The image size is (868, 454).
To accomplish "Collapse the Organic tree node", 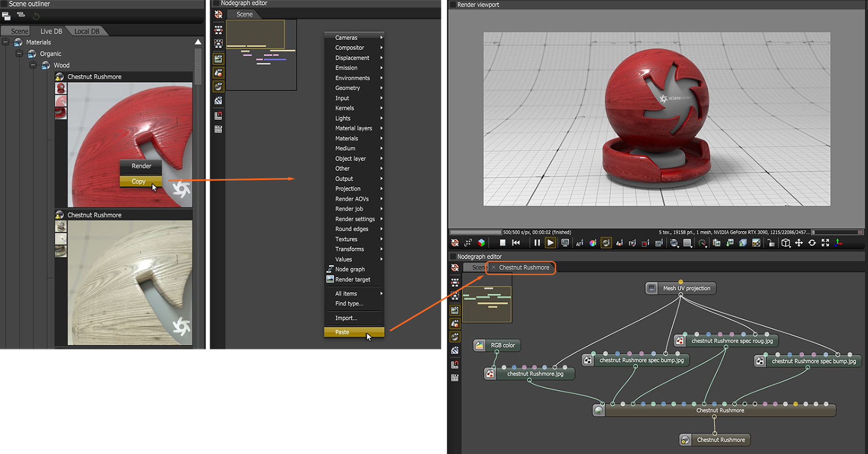I will 19,54.
